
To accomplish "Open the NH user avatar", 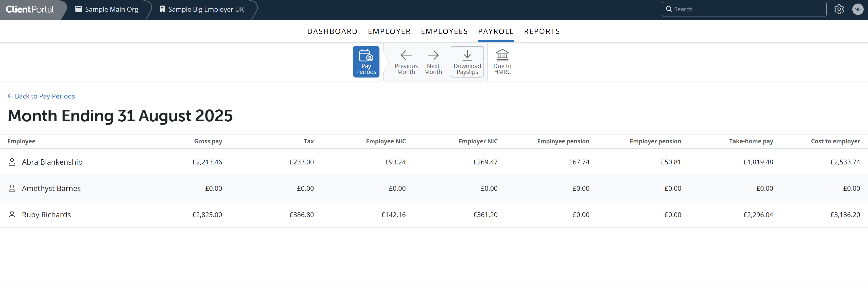I will (858, 9).
